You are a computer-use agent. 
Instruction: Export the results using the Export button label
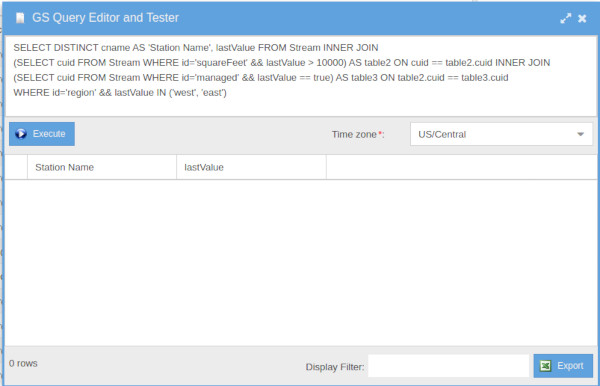click(570, 366)
